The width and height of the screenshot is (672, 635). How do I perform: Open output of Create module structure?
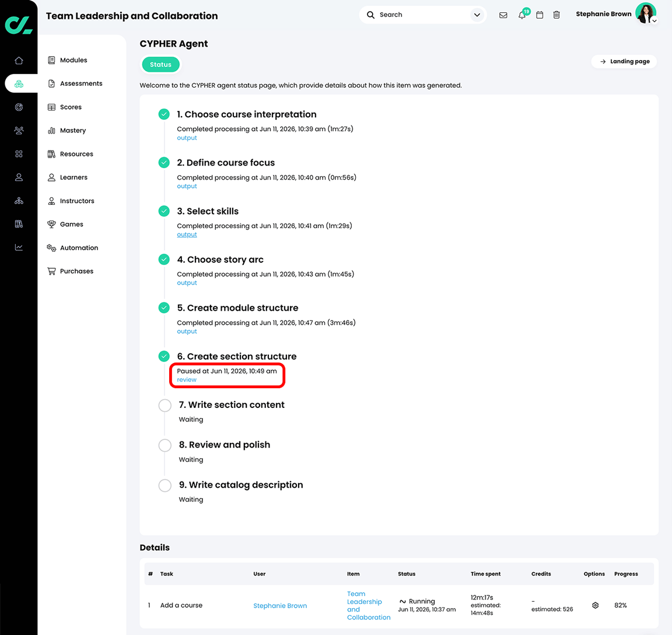pyautogui.click(x=187, y=332)
